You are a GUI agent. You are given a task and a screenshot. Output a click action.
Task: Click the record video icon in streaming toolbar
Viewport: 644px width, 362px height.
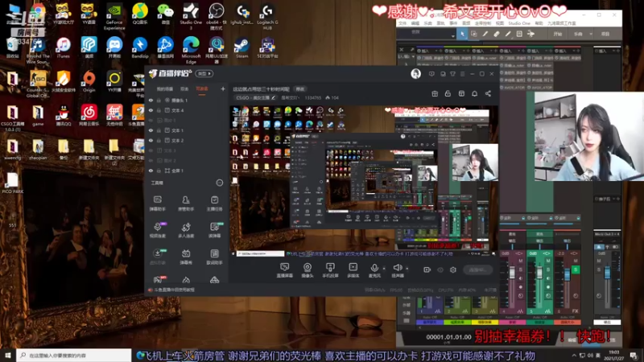(x=427, y=269)
